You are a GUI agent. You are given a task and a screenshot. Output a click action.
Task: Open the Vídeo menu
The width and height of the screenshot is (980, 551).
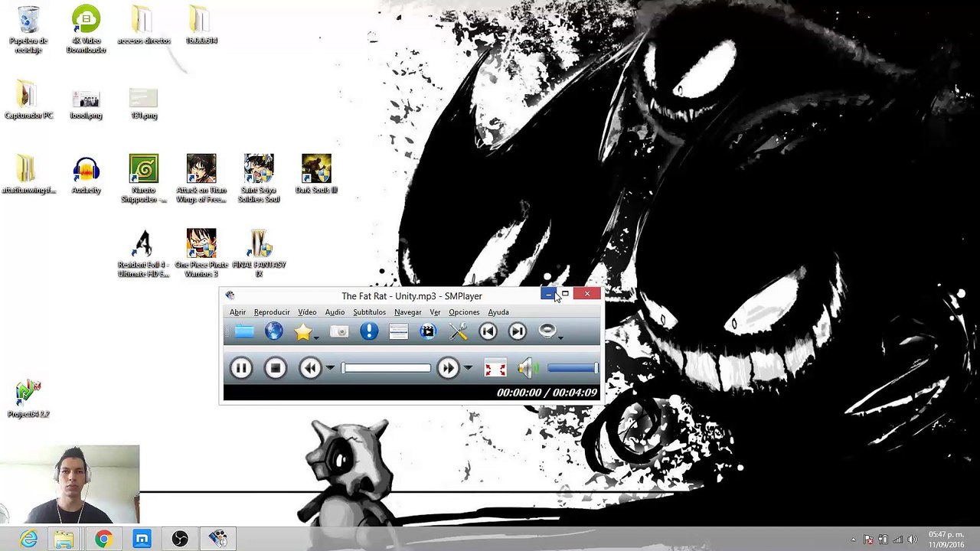click(x=307, y=312)
